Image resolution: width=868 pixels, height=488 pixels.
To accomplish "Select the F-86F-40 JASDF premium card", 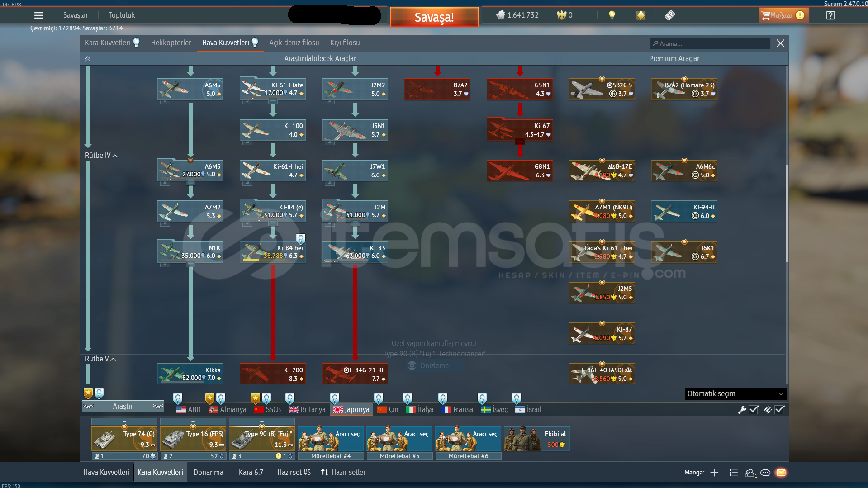I will point(602,374).
